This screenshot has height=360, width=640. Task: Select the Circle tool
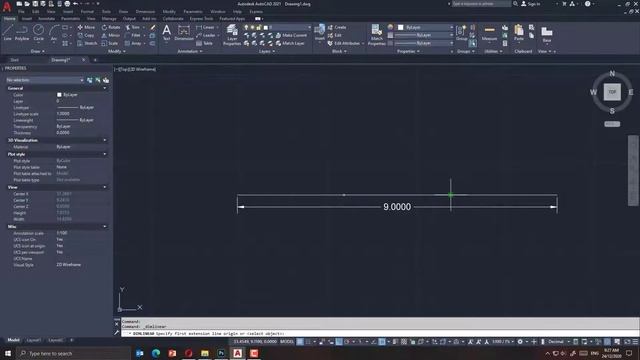[38, 32]
